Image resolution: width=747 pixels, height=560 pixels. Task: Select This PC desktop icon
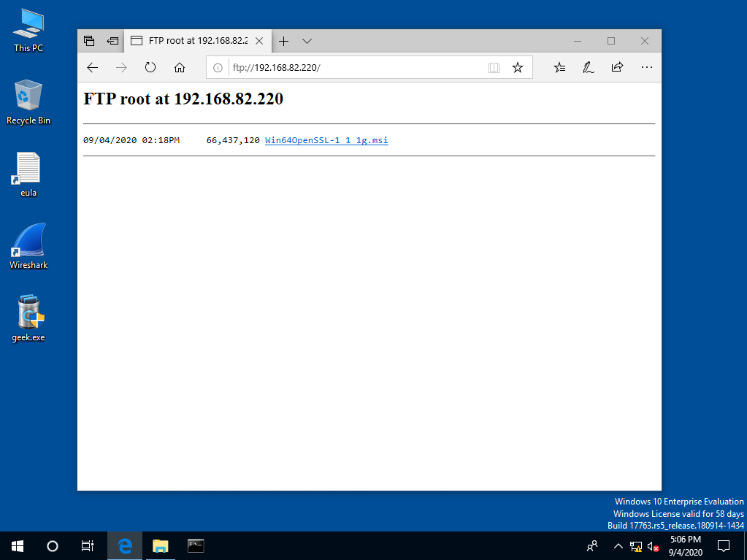point(28,31)
